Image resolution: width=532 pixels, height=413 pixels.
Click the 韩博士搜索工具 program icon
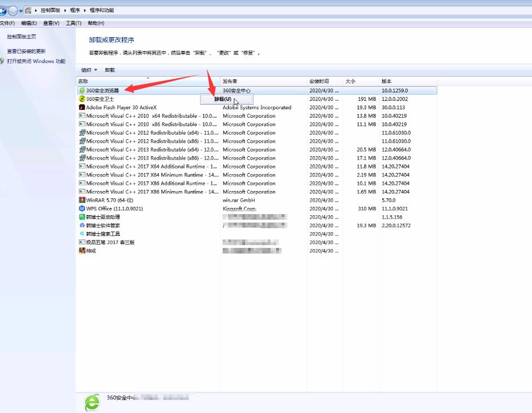pos(82,234)
